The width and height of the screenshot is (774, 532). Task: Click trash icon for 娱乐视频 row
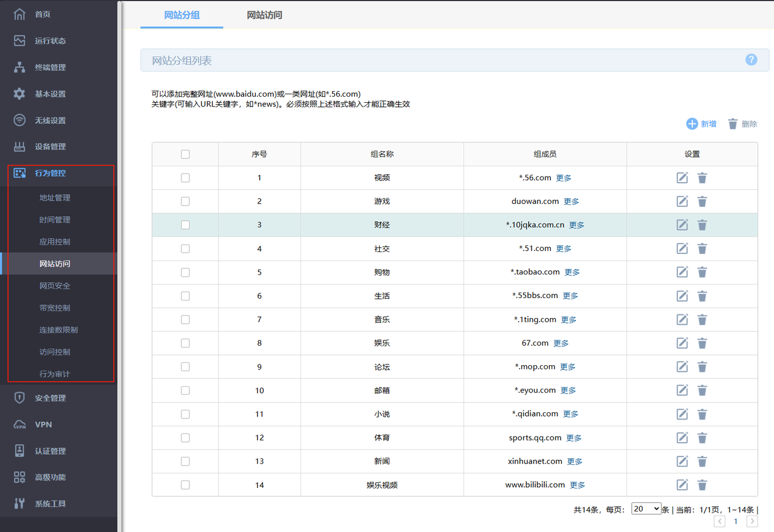coord(702,485)
